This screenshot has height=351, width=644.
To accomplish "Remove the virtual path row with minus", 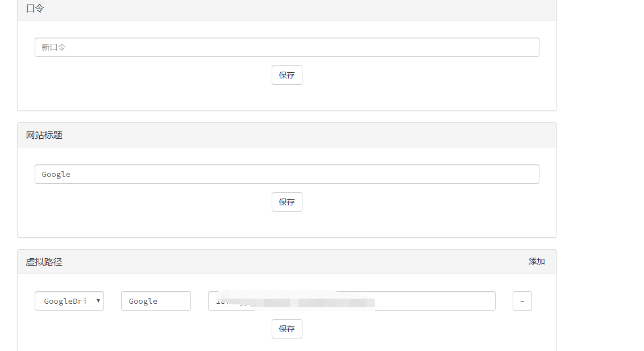I will 522,301.
